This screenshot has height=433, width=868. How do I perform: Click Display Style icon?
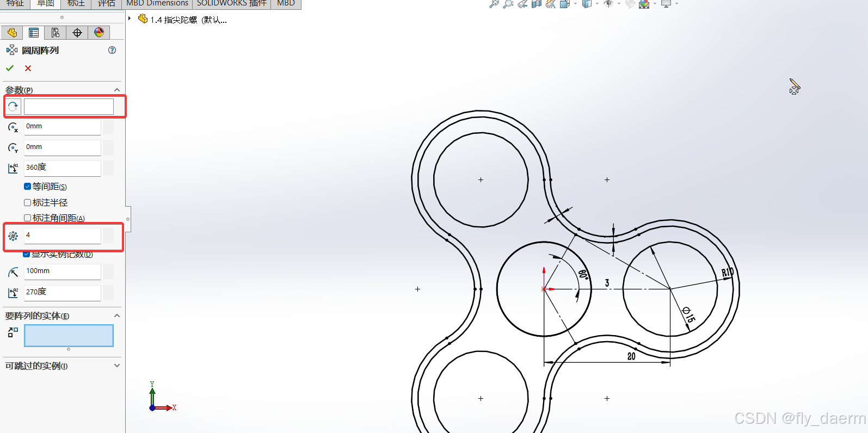point(587,4)
